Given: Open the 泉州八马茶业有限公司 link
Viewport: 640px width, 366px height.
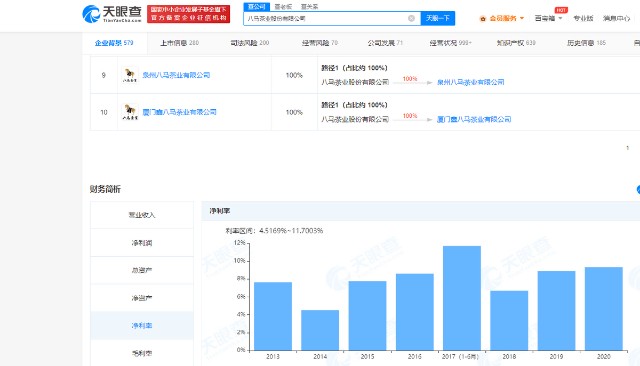Looking at the screenshot, I should pos(176,75).
